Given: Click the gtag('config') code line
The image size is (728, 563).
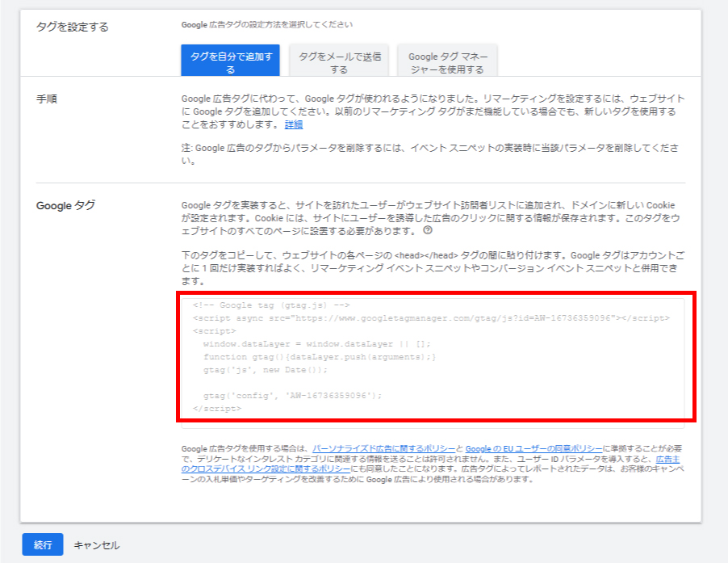Looking at the screenshot, I should tap(292, 396).
